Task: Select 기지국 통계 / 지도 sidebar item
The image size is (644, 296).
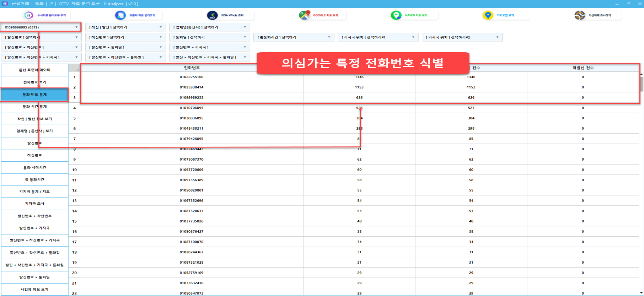Action: pos(35,192)
